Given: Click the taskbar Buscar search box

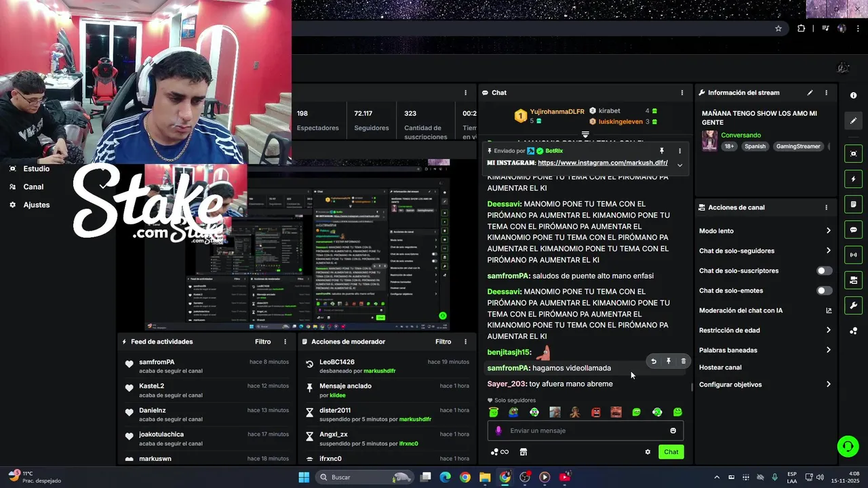Looking at the screenshot, I should (x=363, y=477).
